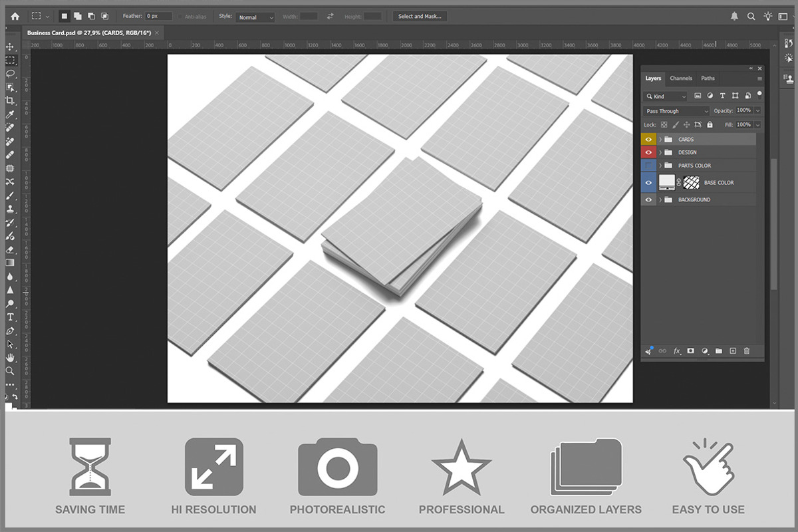
Task: Select the Object Selection tool
Action: (10, 87)
